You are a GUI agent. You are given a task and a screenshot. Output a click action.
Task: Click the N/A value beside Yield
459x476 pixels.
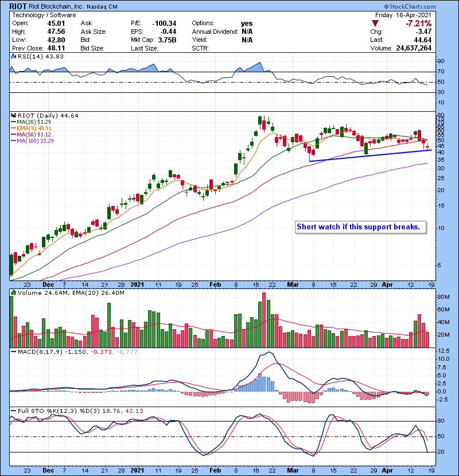tap(247, 40)
